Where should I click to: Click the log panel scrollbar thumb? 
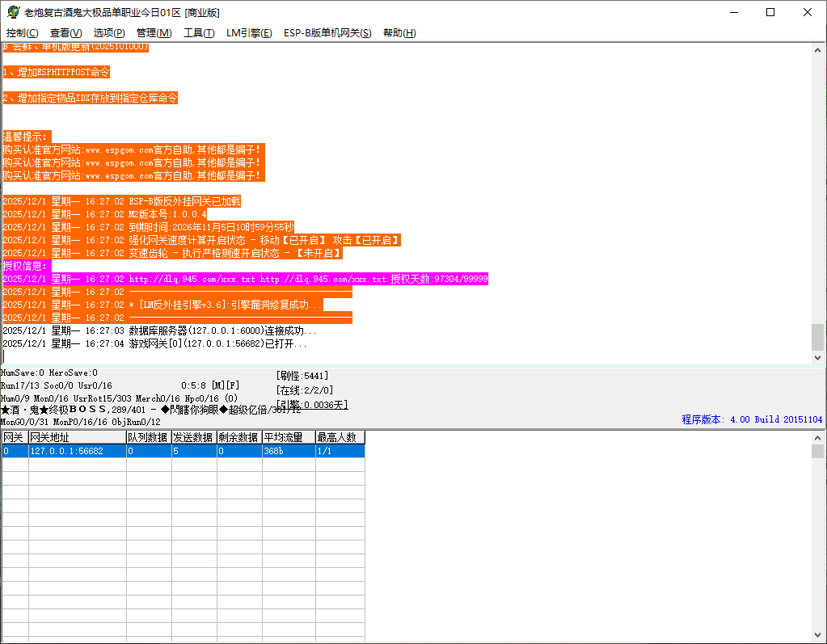point(818,335)
